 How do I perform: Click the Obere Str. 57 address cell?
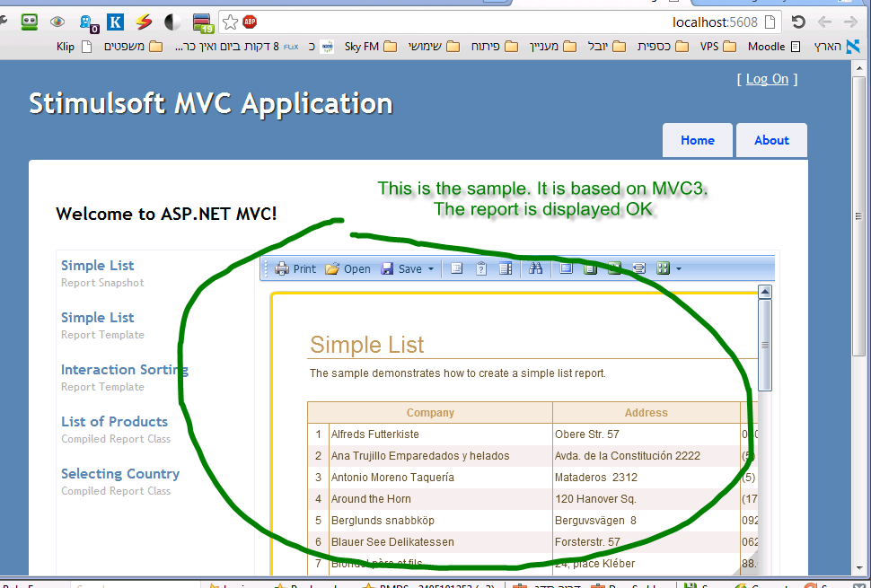pos(646,434)
